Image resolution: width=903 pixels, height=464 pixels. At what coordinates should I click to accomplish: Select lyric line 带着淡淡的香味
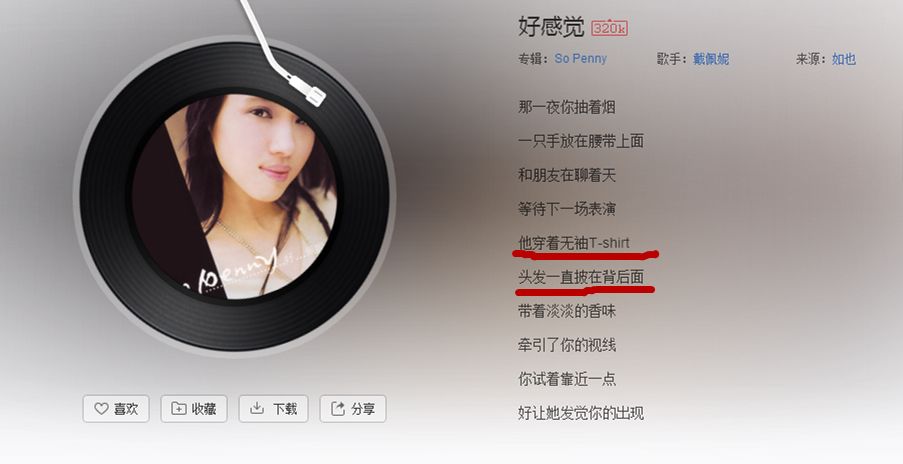(567, 311)
